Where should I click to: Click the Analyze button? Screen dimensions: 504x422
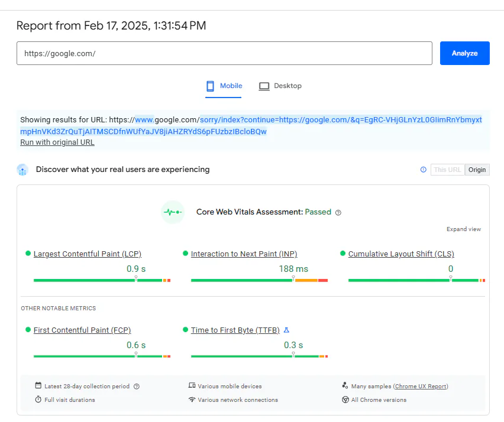464,53
